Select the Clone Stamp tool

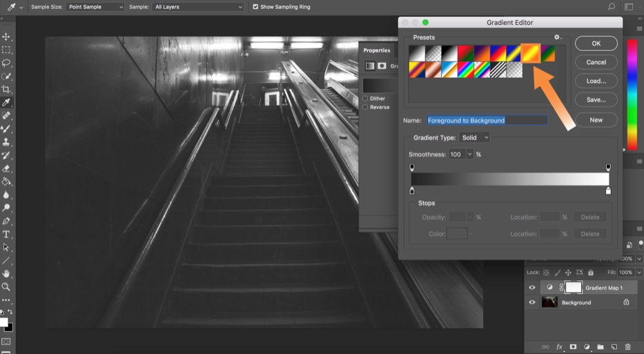coord(6,142)
